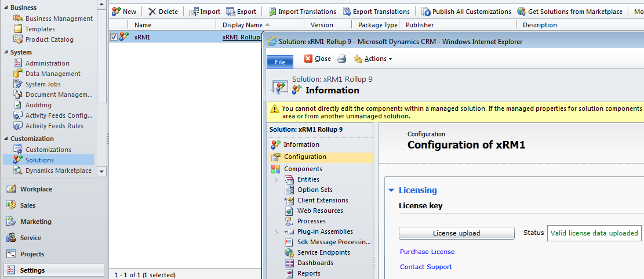This screenshot has width=644, height=279.
Task: Collapse the Customization section in sidebar
Action: (x=6, y=139)
